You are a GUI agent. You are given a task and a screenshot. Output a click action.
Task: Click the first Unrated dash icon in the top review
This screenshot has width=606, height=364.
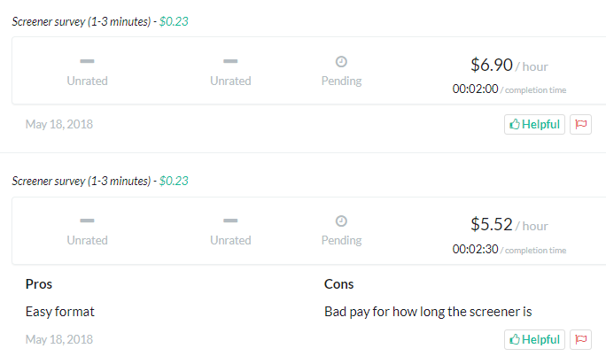[x=88, y=61]
